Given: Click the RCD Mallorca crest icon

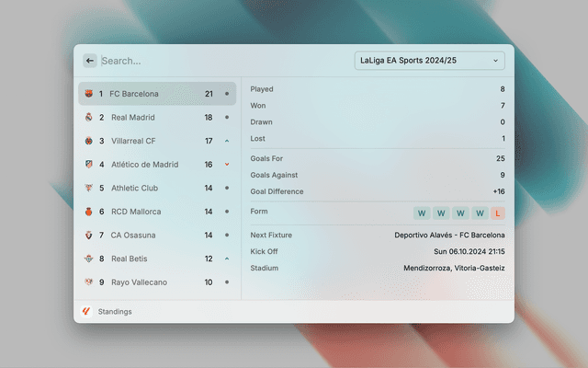Looking at the screenshot, I should [x=88, y=212].
